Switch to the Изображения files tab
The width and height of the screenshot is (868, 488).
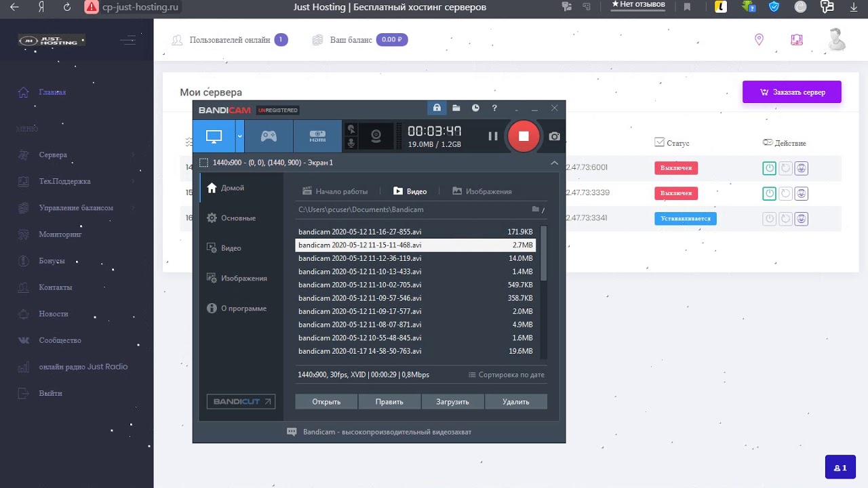482,191
